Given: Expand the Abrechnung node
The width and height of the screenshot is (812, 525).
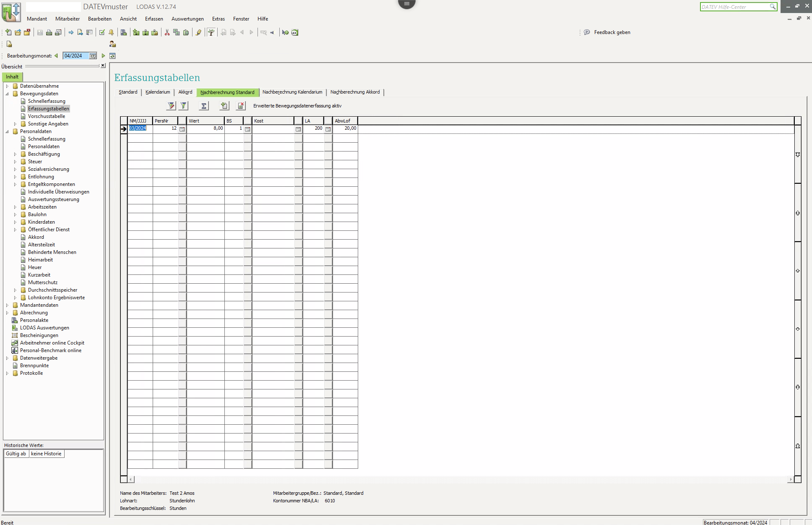Looking at the screenshot, I should coord(7,313).
